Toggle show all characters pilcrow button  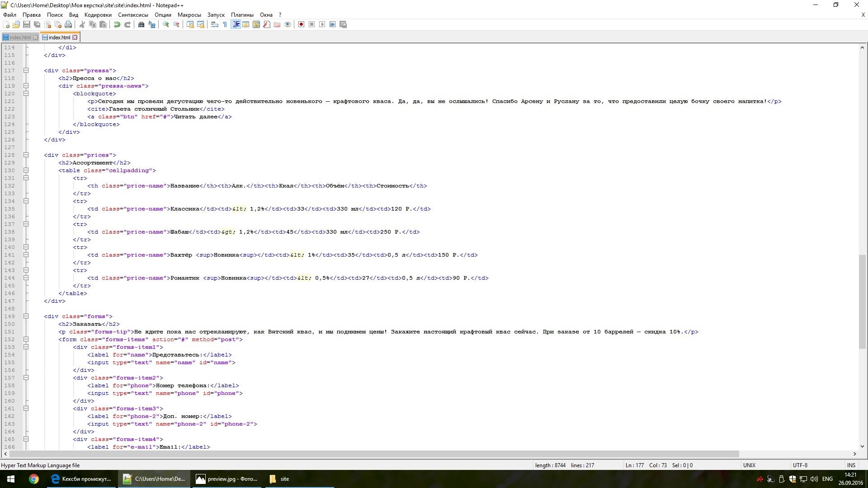225,24
